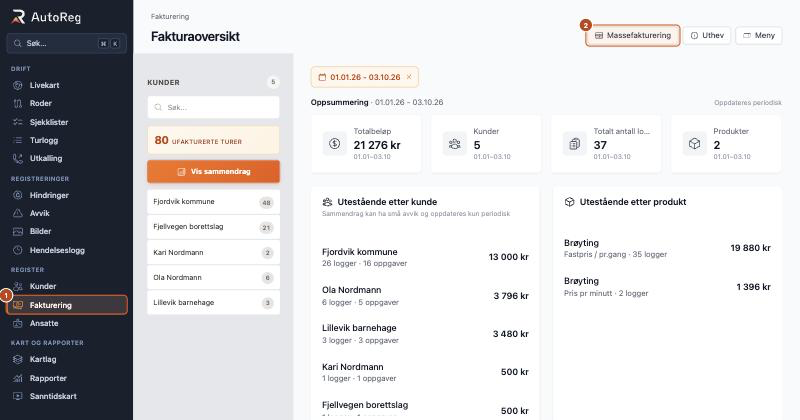Click the Bilder image icon
Viewport: 800px width, 420px height.
click(x=18, y=232)
